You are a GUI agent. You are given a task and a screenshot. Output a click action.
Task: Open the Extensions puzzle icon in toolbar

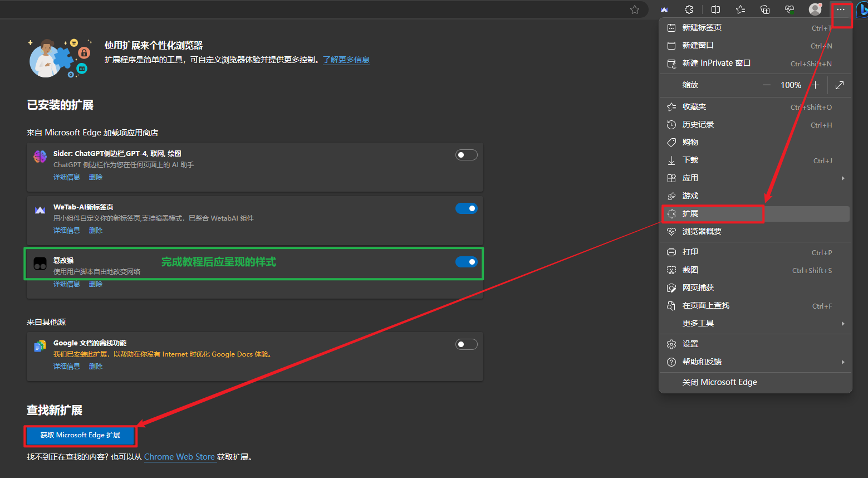pyautogui.click(x=689, y=9)
